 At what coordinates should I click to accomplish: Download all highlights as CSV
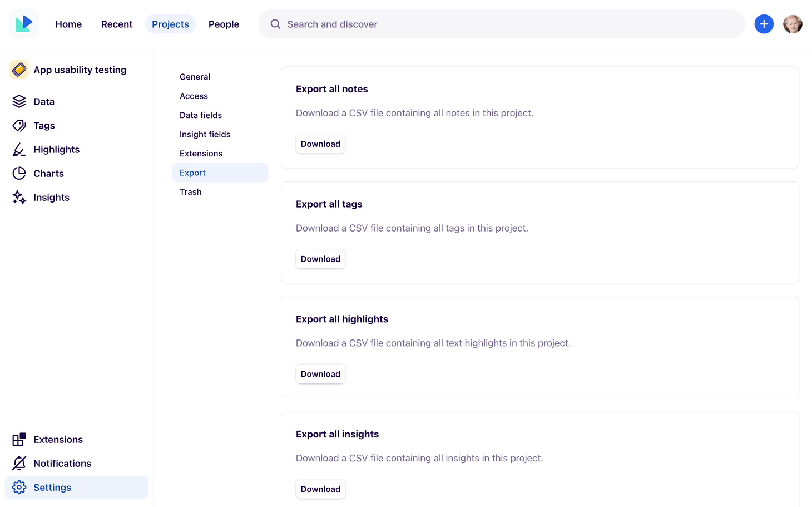click(320, 373)
